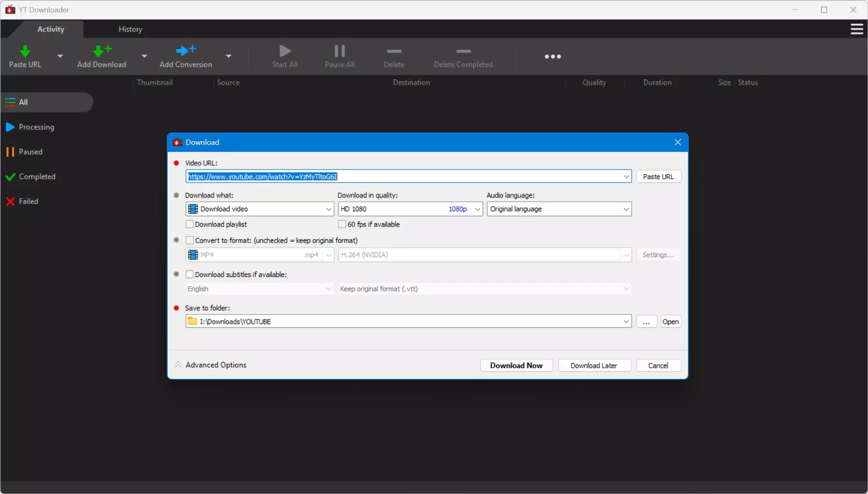Click the Add Download toolbar icon
The image size is (868, 494).
pyautogui.click(x=102, y=51)
